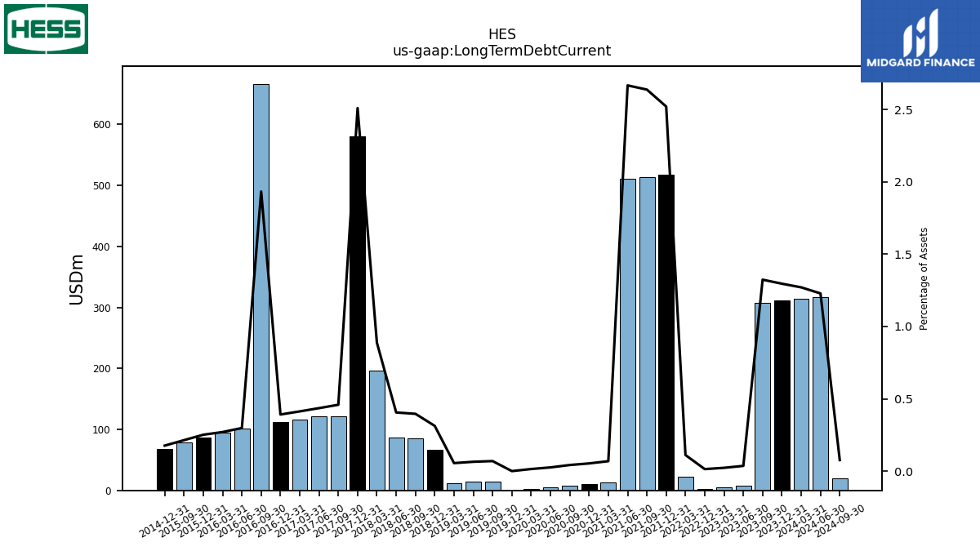Click the last small bar for 2024-09-30
Screen dimensions: 980x551
point(840,484)
